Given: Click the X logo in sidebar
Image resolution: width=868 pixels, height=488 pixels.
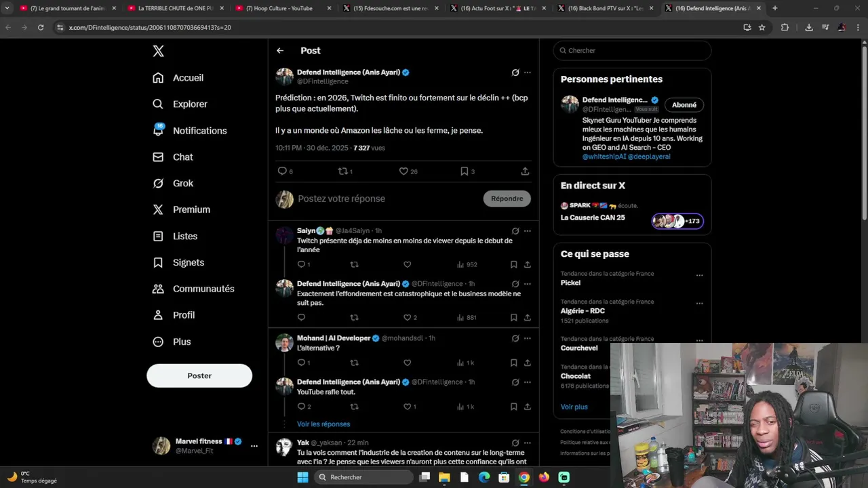Looking at the screenshot, I should 158,51.
